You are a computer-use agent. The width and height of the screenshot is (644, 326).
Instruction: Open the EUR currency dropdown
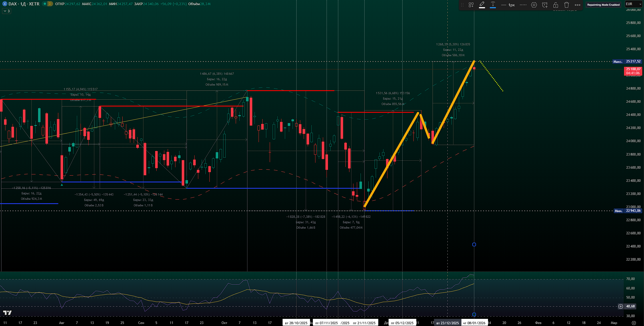coord(633,4)
